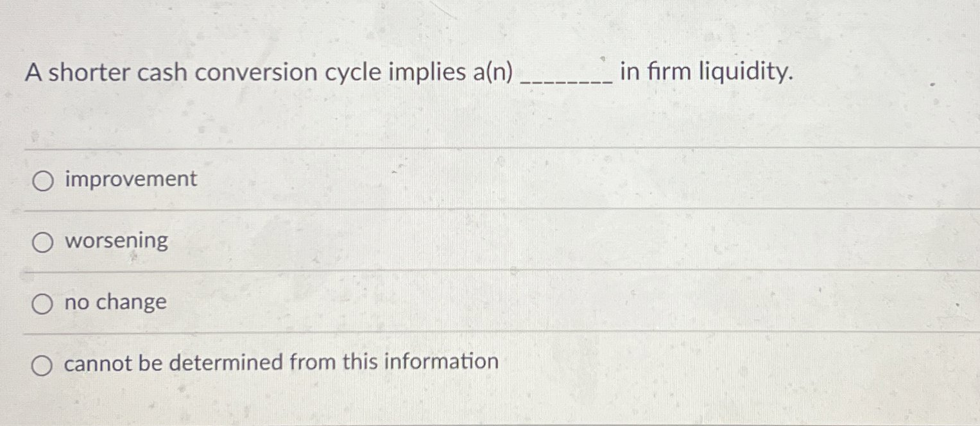Click the divider line above 'improvement'
This screenshot has height=426, width=980.
(449, 148)
